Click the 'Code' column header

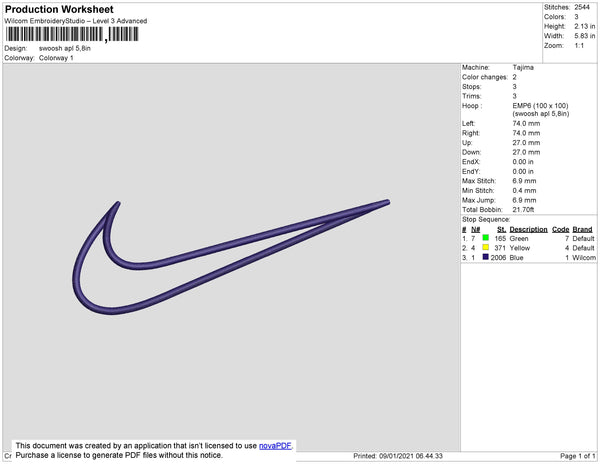click(x=561, y=229)
